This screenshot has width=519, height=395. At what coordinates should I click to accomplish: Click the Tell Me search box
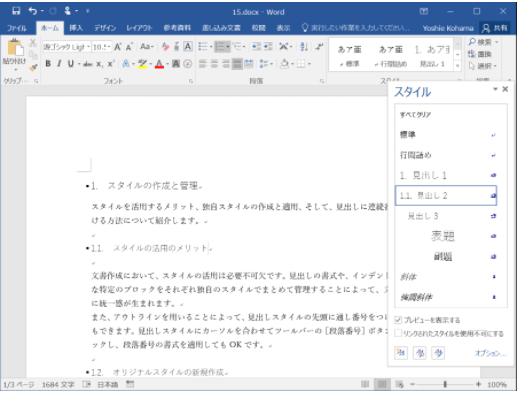pyautogui.click(x=355, y=28)
